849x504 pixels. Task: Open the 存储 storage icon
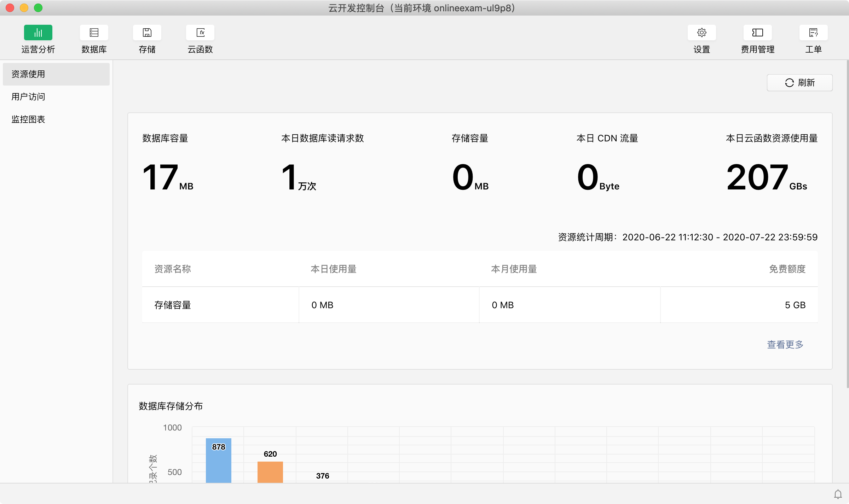[147, 33]
